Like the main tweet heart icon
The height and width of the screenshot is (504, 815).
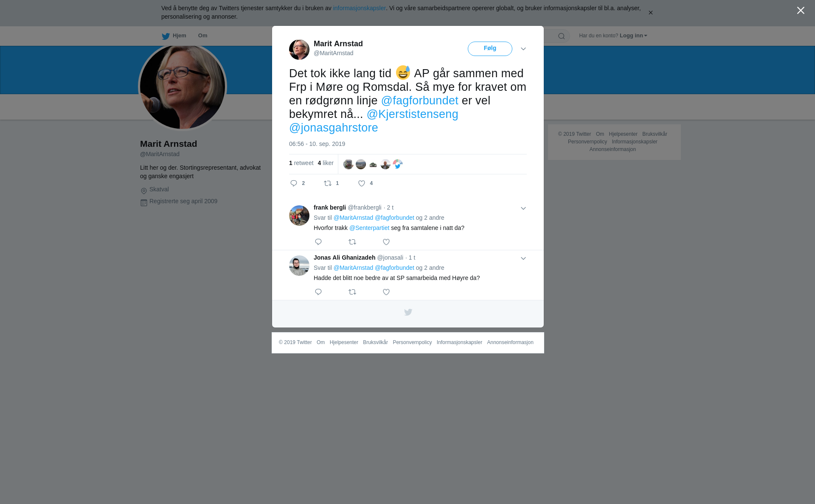tap(362, 183)
